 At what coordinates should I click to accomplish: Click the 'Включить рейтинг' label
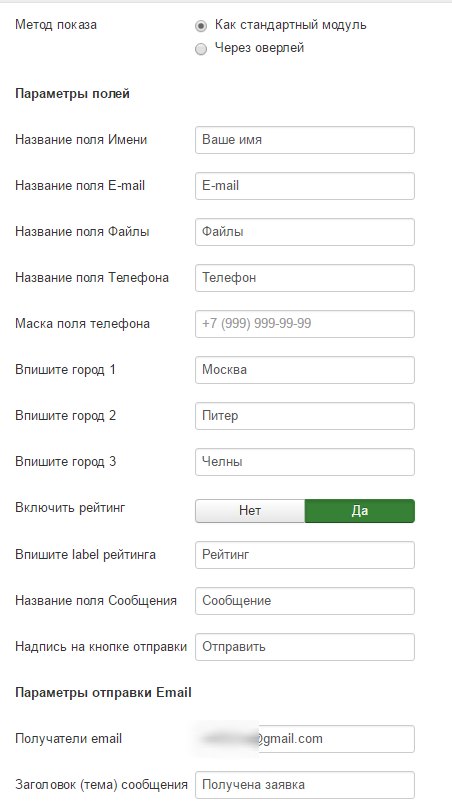pyautogui.click(x=70, y=508)
